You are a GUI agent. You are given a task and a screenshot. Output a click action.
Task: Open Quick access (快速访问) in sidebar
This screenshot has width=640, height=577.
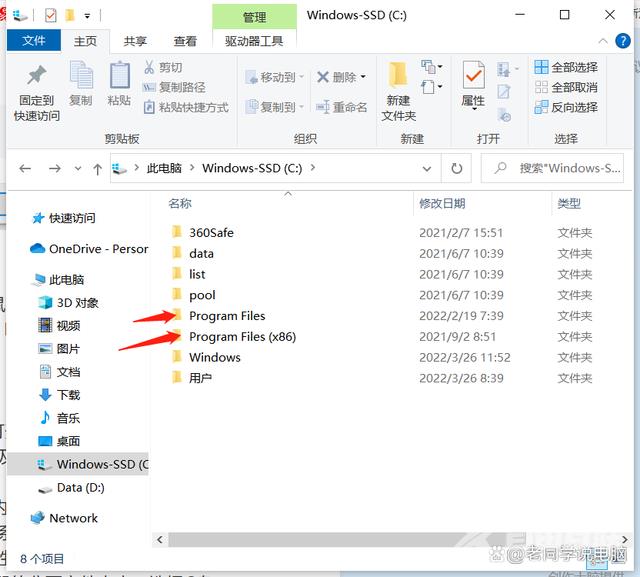point(64,218)
